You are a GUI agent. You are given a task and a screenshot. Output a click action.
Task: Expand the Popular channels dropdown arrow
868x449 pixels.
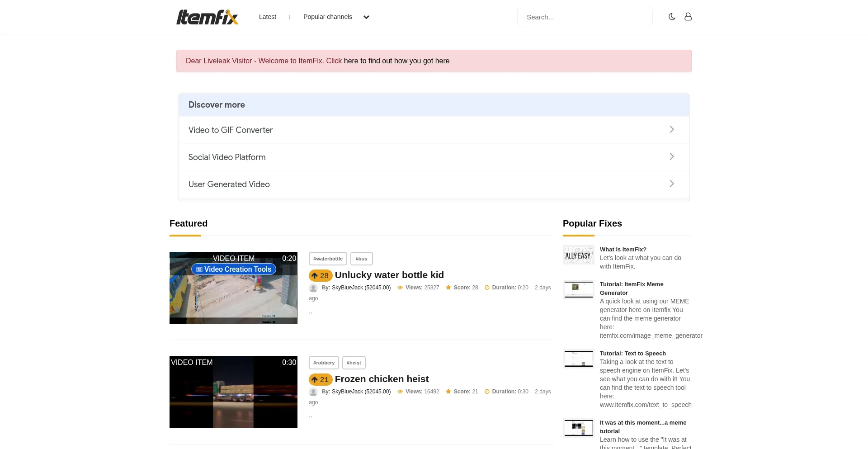click(366, 17)
